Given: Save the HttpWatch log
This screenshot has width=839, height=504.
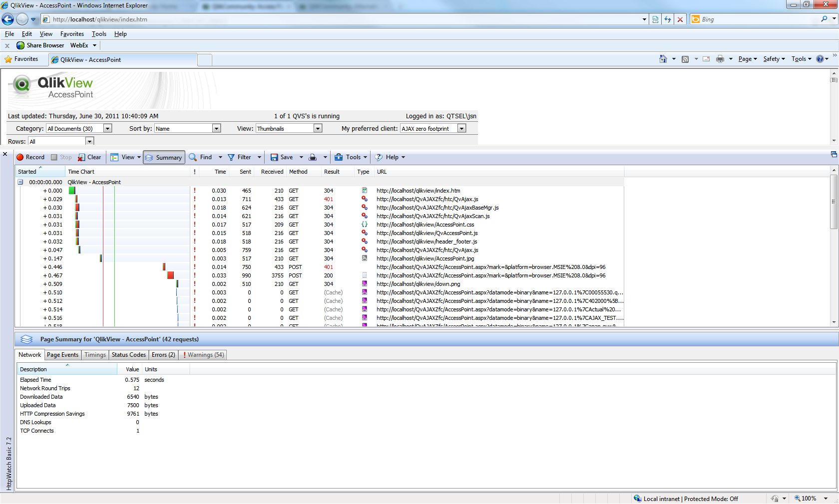Looking at the screenshot, I should click(x=282, y=157).
